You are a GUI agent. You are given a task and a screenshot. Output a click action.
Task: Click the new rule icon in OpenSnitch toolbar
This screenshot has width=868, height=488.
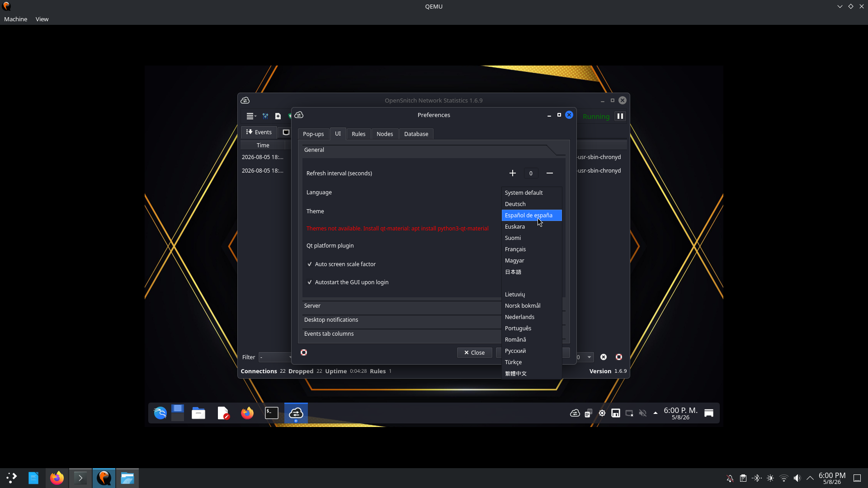(x=278, y=116)
